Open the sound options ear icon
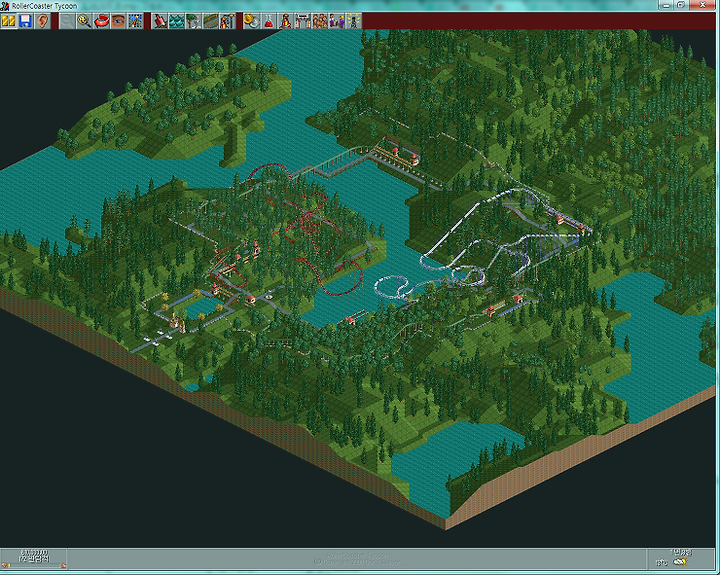Viewport: 720px width, 575px height. (x=42, y=21)
